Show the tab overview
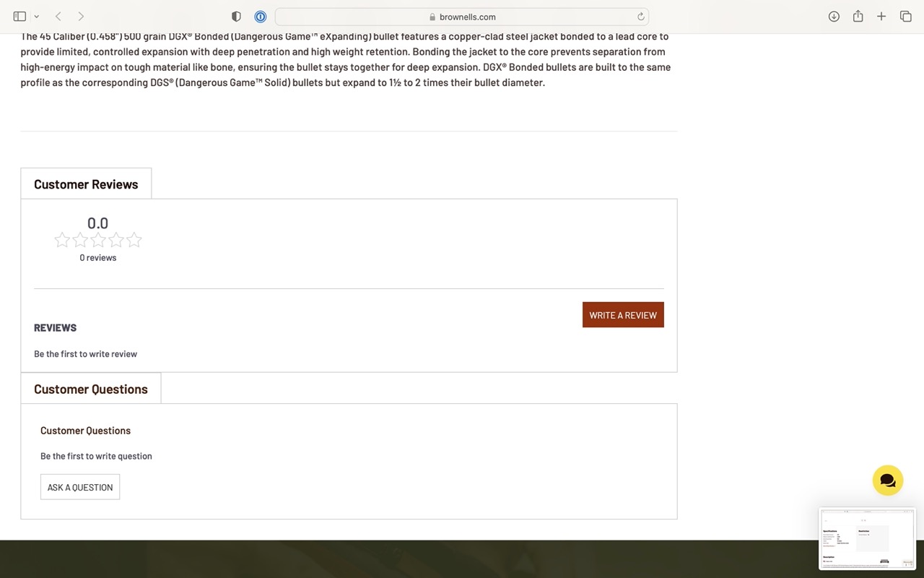The image size is (924, 578). [x=905, y=16]
